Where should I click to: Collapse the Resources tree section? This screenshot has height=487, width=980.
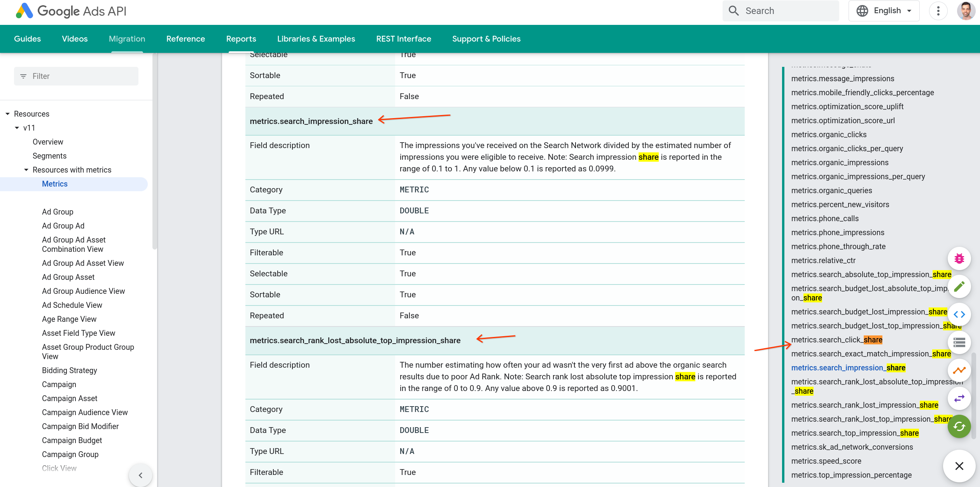coord(7,114)
